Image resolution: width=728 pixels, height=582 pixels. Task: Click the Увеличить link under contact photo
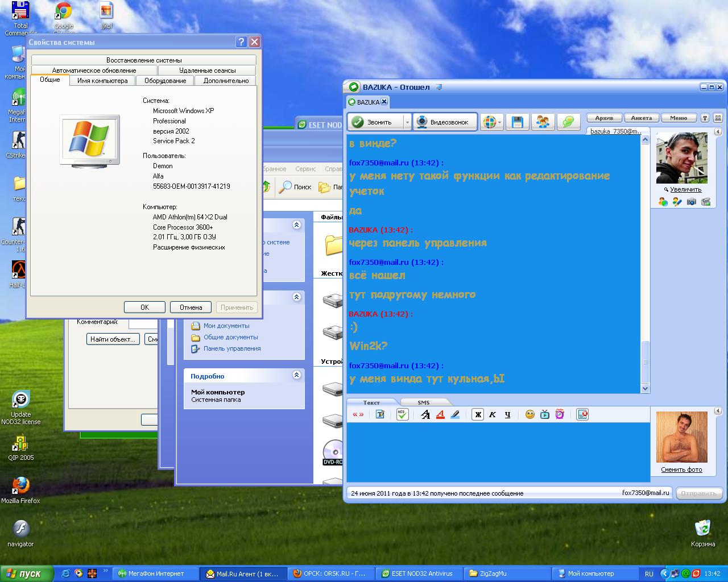click(x=685, y=189)
